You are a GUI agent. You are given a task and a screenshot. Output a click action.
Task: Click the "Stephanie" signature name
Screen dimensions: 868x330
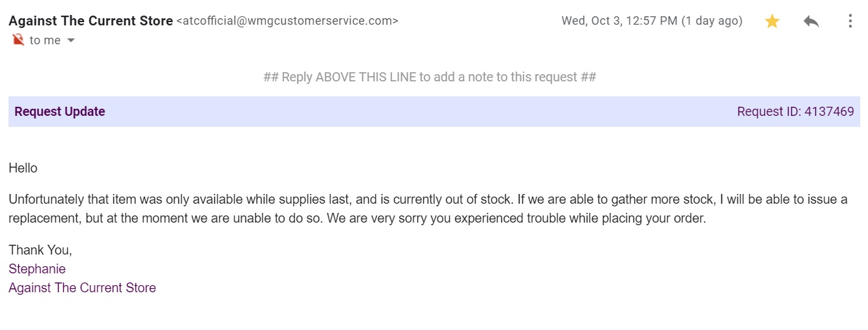pos(37,269)
